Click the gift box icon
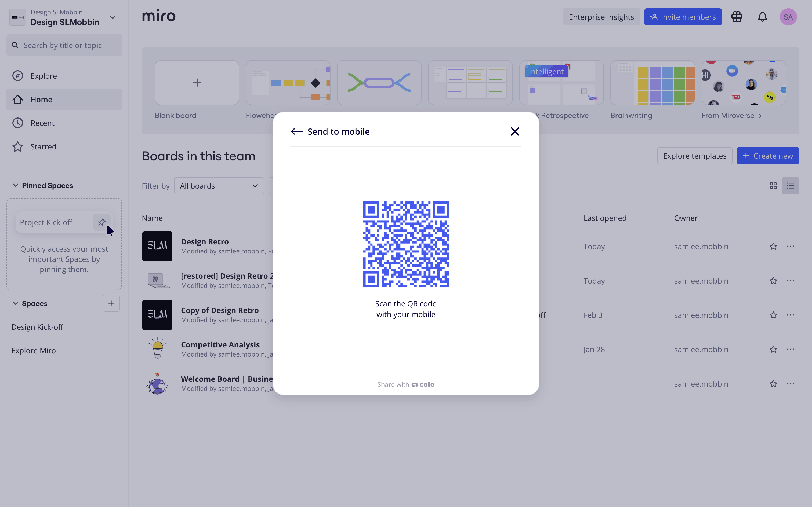 click(737, 17)
